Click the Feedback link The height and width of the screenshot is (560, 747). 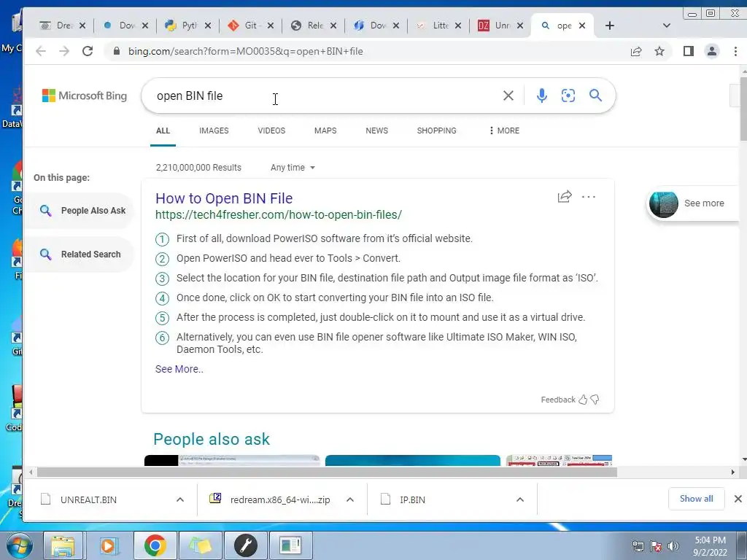click(x=558, y=400)
